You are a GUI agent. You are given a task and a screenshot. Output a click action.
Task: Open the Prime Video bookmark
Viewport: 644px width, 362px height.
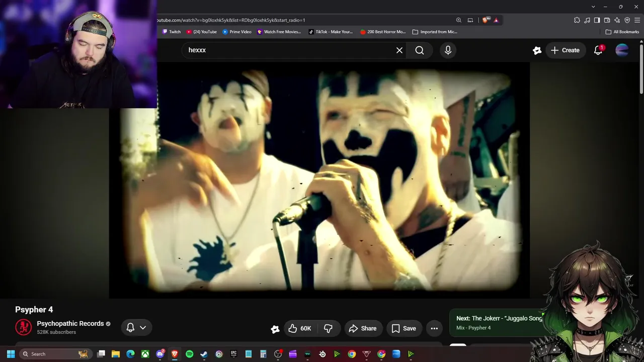pos(237,32)
